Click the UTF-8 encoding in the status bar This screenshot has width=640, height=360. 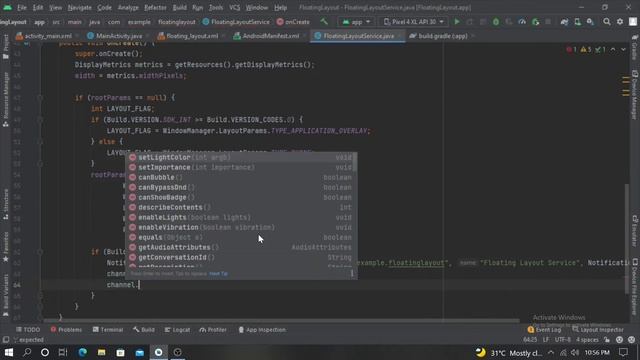[562, 340]
